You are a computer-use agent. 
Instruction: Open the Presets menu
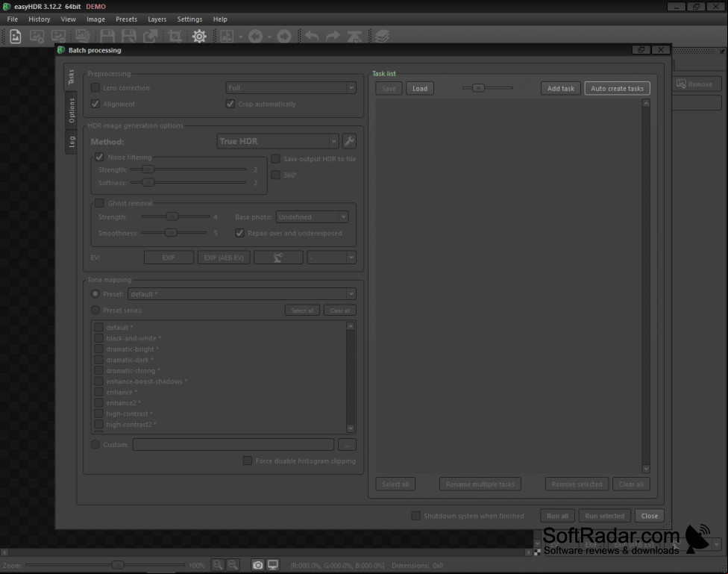coord(126,19)
